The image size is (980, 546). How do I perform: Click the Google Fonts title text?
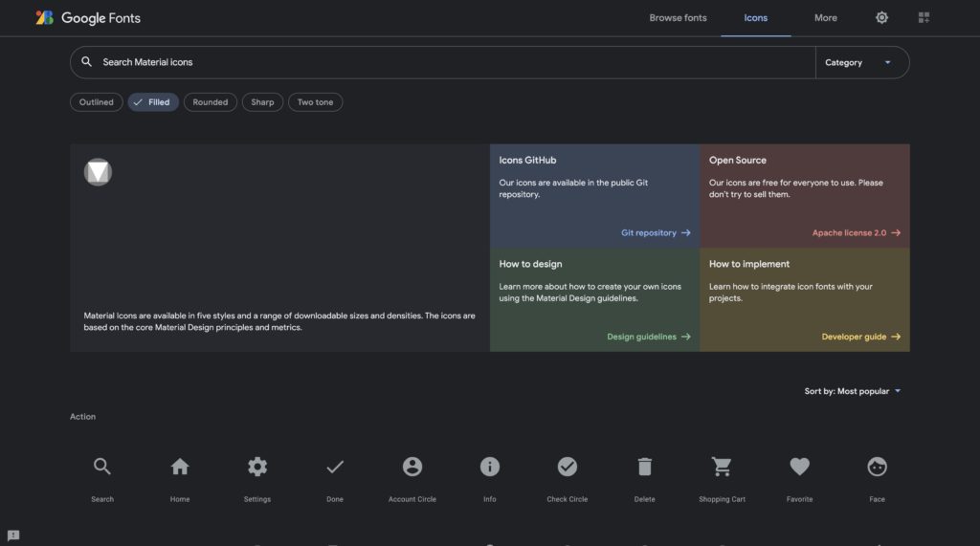click(100, 18)
